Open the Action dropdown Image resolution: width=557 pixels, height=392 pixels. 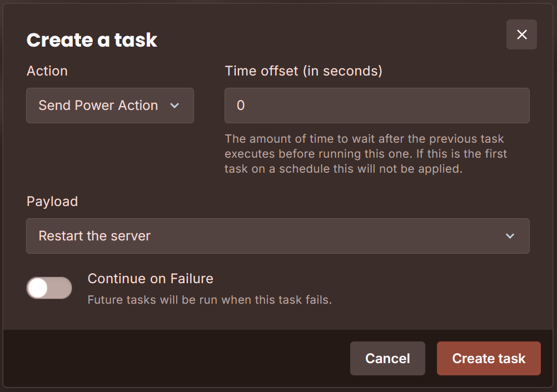[x=110, y=105]
